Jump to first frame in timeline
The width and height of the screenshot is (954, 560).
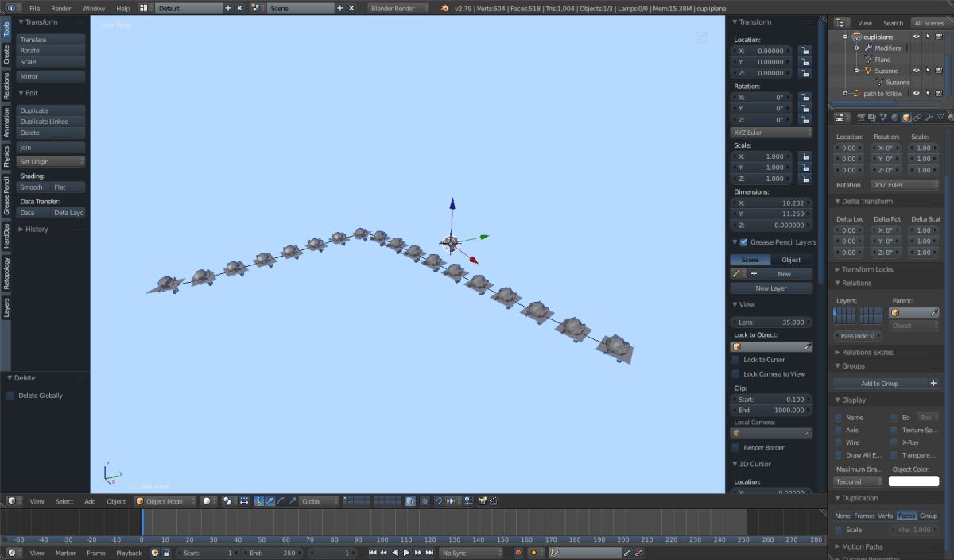pos(373,553)
